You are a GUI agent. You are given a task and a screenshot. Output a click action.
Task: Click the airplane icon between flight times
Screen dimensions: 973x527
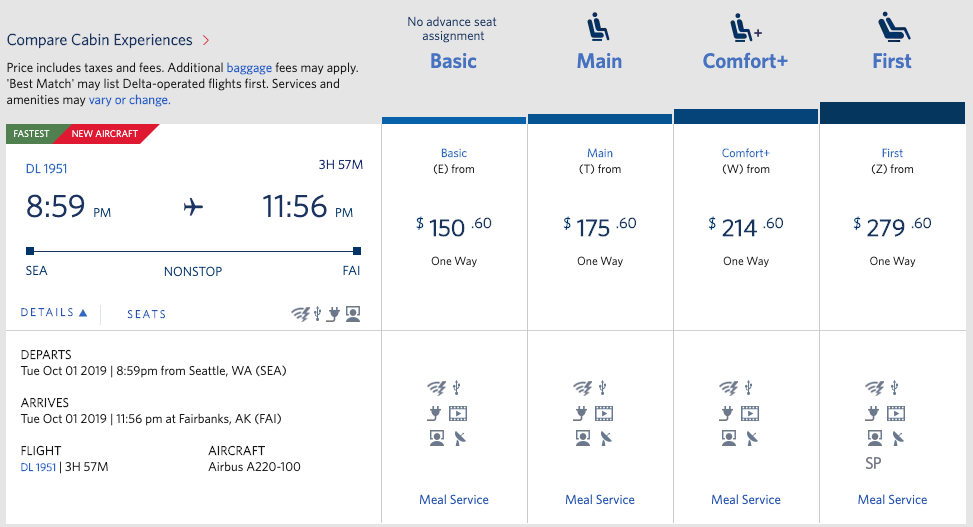pos(193,207)
